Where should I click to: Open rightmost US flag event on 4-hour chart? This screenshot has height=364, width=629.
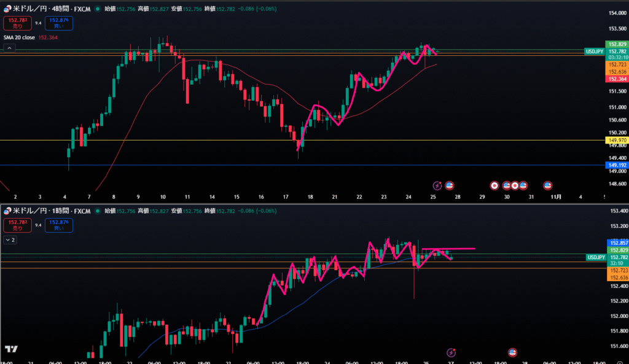click(548, 185)
